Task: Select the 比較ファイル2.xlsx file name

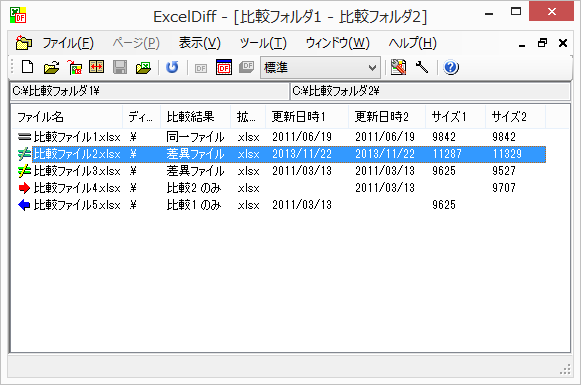Action: (x=77, y=154)
